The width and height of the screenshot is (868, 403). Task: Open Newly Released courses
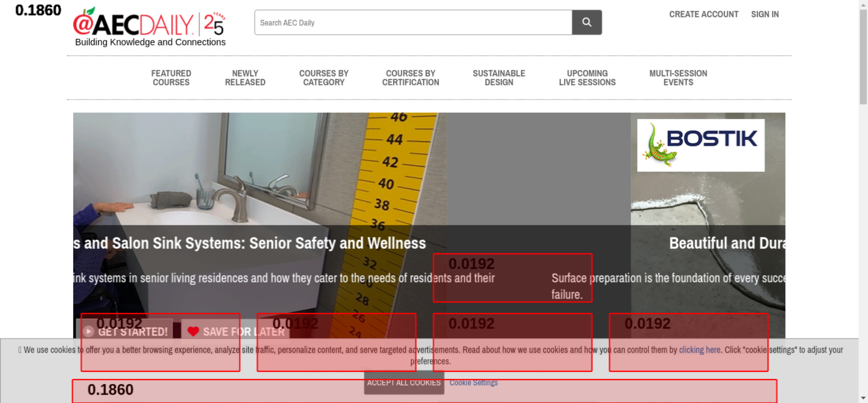point(245,78)
